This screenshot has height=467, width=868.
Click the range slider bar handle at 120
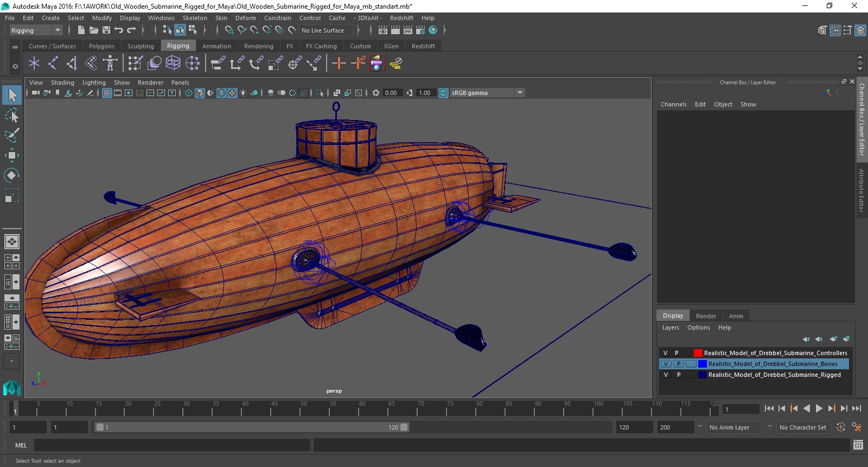click(x=404, y=427)
